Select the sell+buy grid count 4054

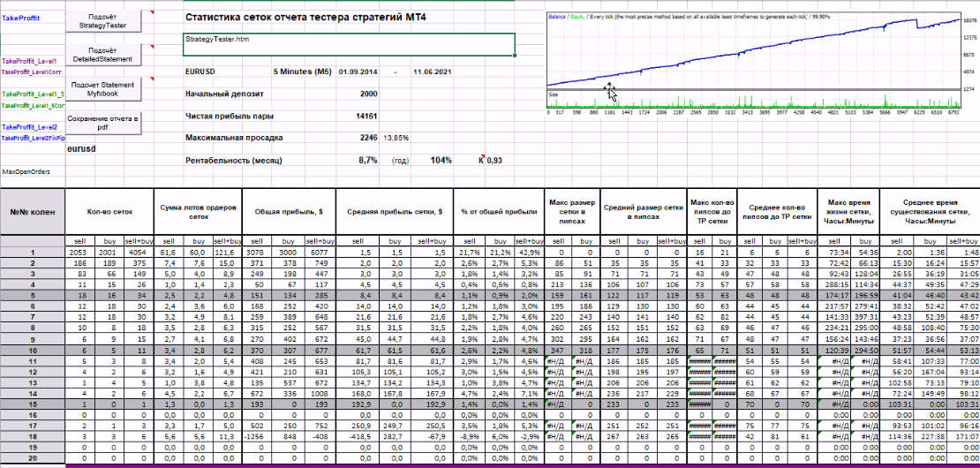(138, 253)
